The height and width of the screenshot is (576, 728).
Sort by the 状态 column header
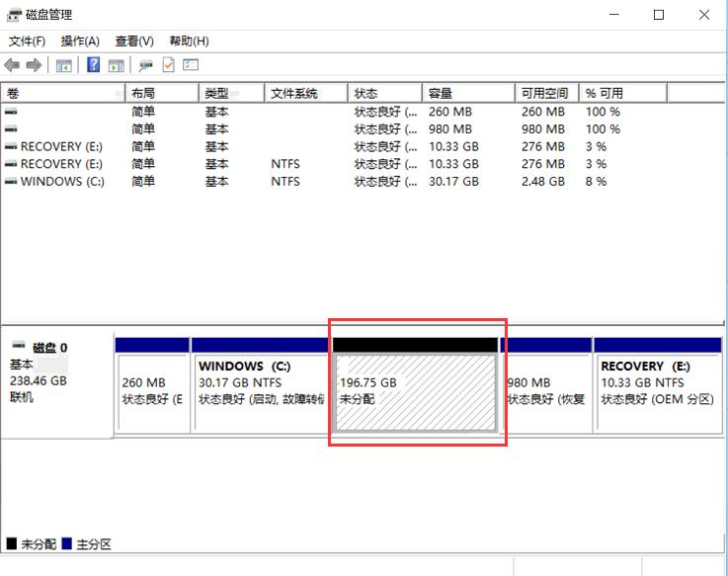click(385, 94)
